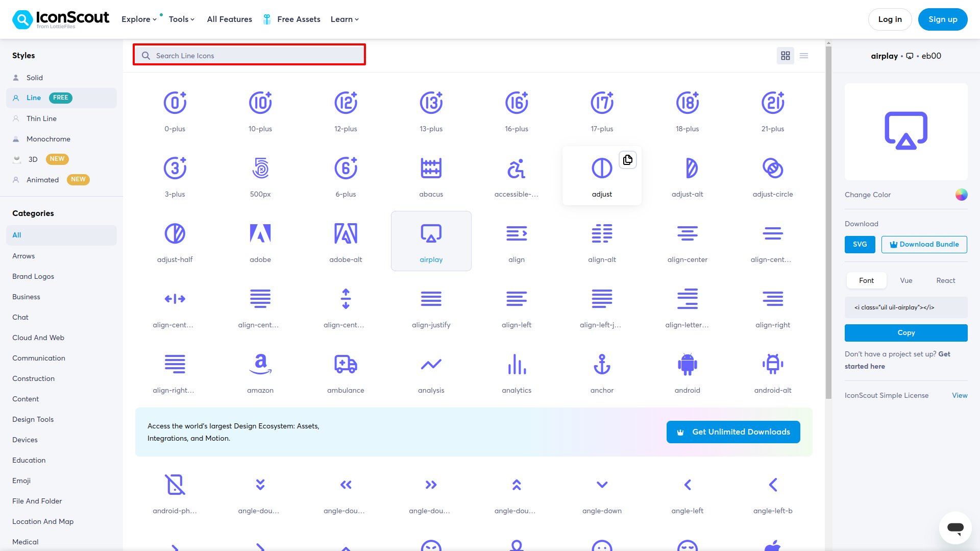Image resolution: width=980 pixels, height=551 pixels.
Task: Switch to grid view layout
Action: coord(786,56)
